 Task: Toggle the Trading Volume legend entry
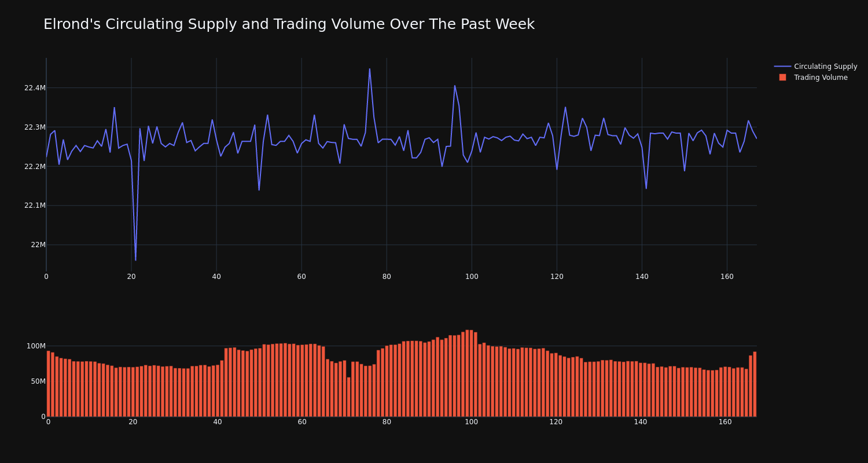(x=813, y=78)
